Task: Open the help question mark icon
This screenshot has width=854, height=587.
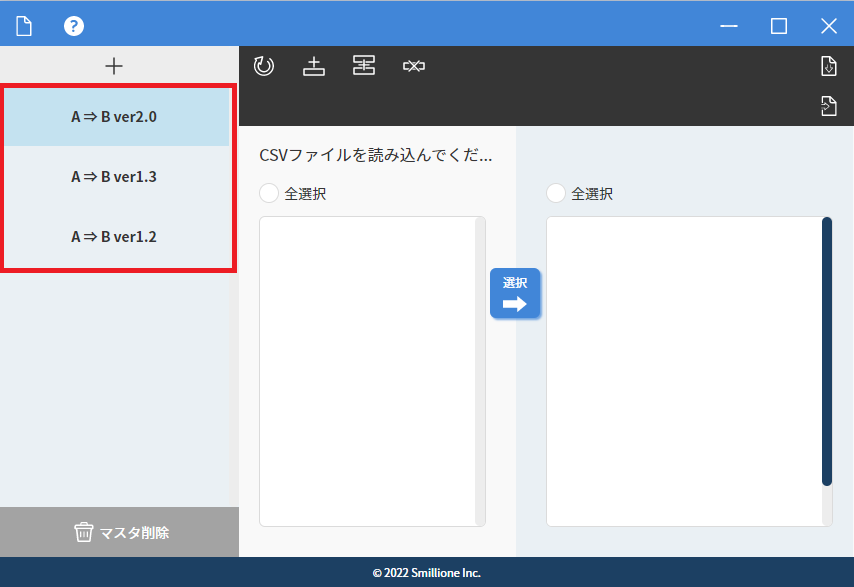Action: tap(73, 25)
